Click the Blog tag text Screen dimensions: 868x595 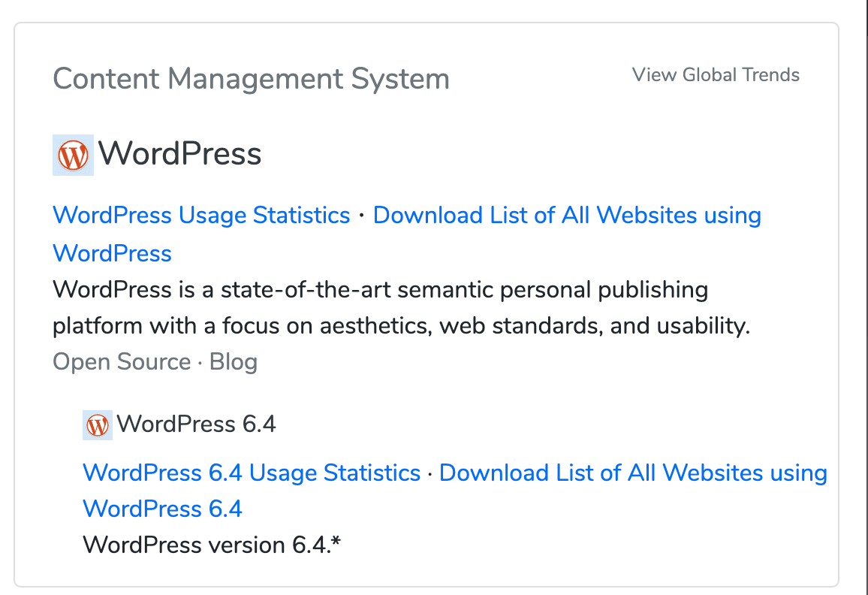coord(233,362)
